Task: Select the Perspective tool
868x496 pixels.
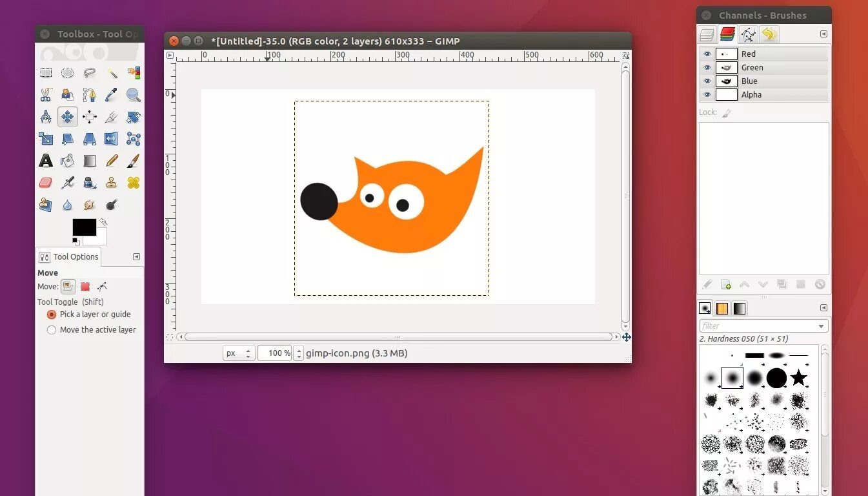Action: point(89,139)
